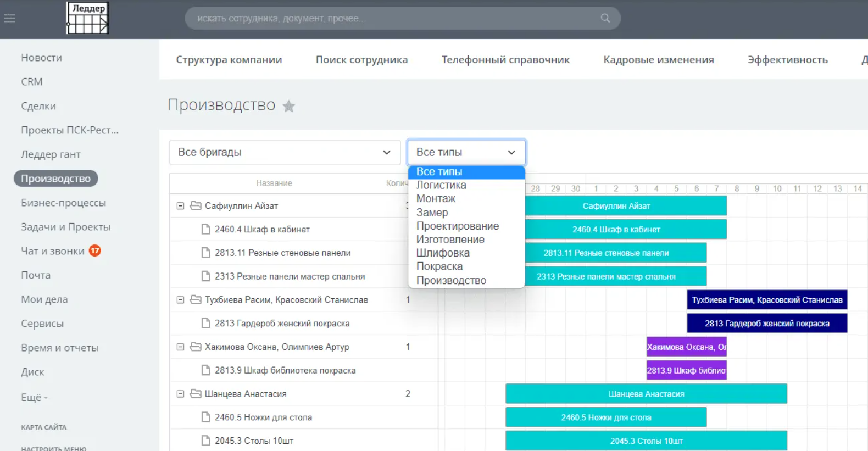Click the folder icon beside Шанцева Анастасия
This screenshot has height=451, width=868.
(196, 394)
